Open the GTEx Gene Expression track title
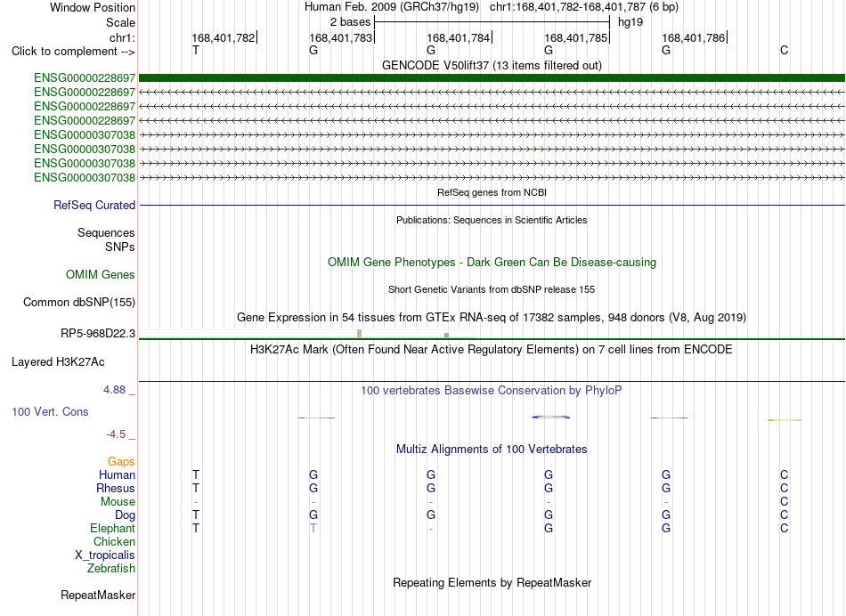Image resolution: width=846 pixels, height=616 pixels. click(492, 317)
